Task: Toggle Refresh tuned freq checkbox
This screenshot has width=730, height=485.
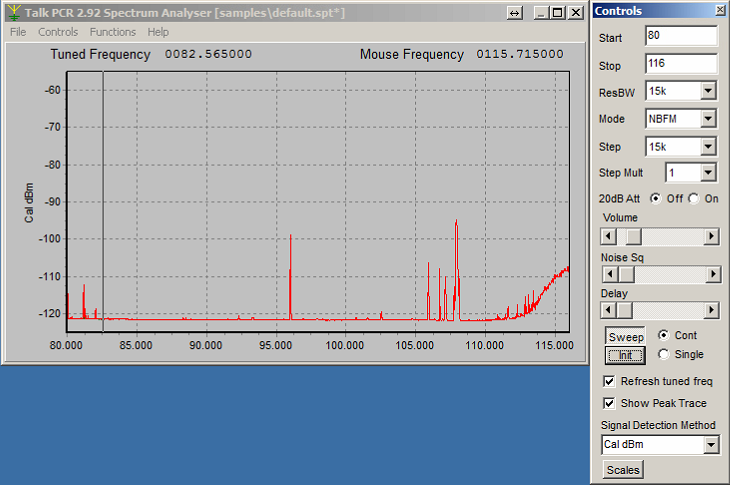Action: point(609,381)
